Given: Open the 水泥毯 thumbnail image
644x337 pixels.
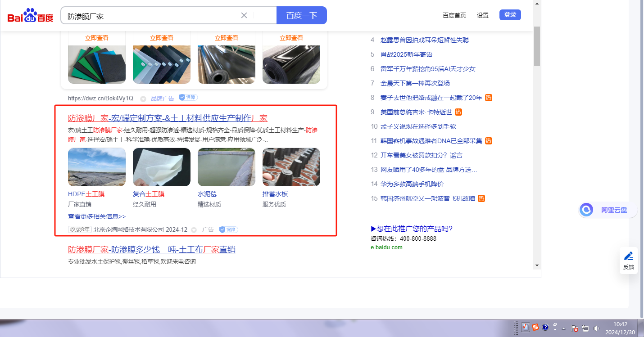Looking at the screenshot, I should click(227, 167).
